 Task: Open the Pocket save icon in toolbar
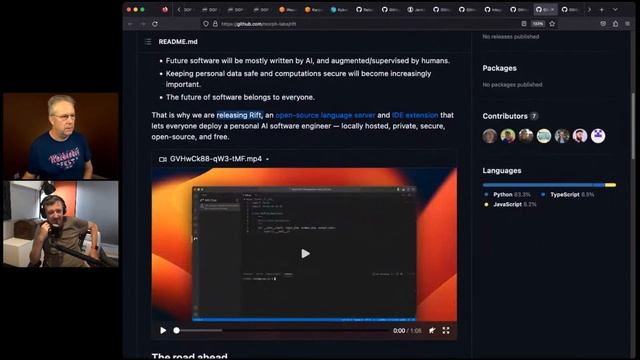click(603, 24)
